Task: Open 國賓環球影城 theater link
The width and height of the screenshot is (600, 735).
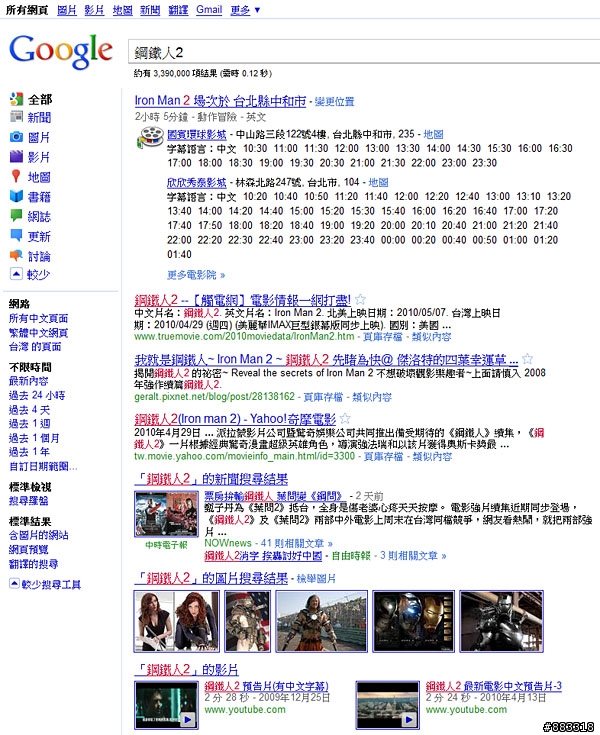Action: point(197,135)
